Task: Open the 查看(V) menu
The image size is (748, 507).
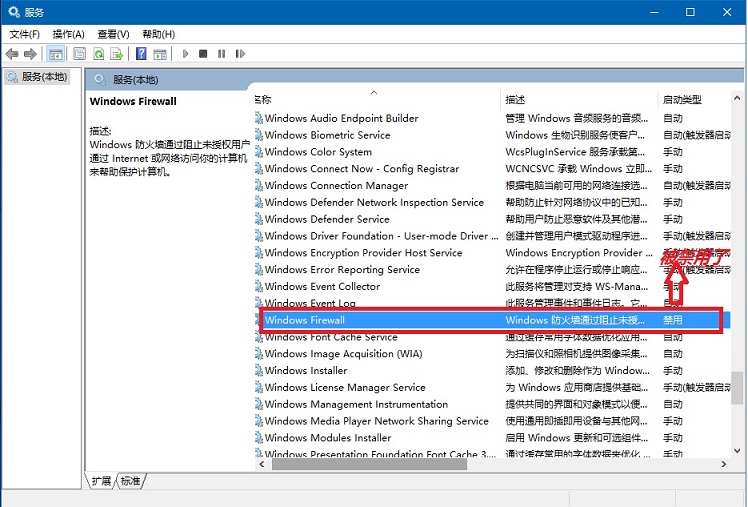Action: pyautogui.click(x=113, y=34)
